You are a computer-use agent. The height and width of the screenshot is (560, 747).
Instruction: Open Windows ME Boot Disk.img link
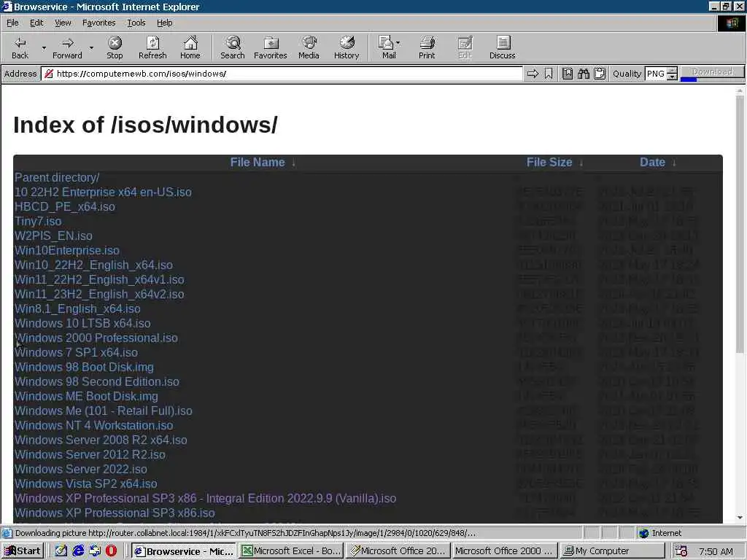(x=86, y=397)
